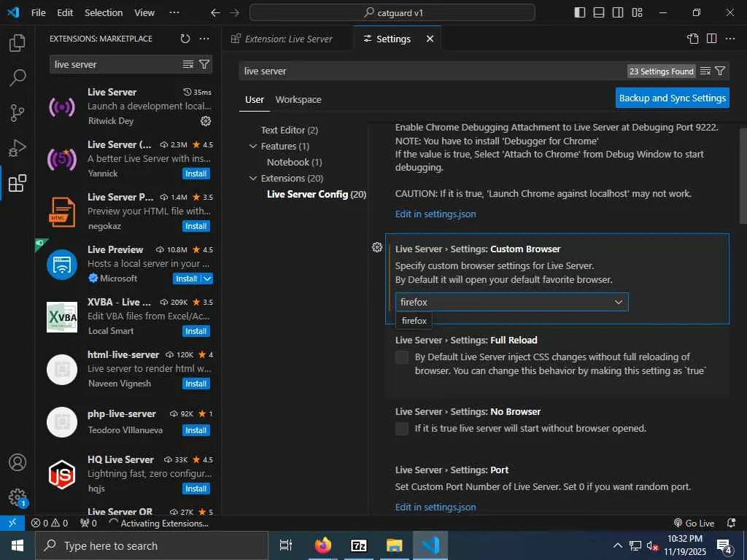Install XVBA Live Server extension
The image size is (747, 560).
[196, 331]
